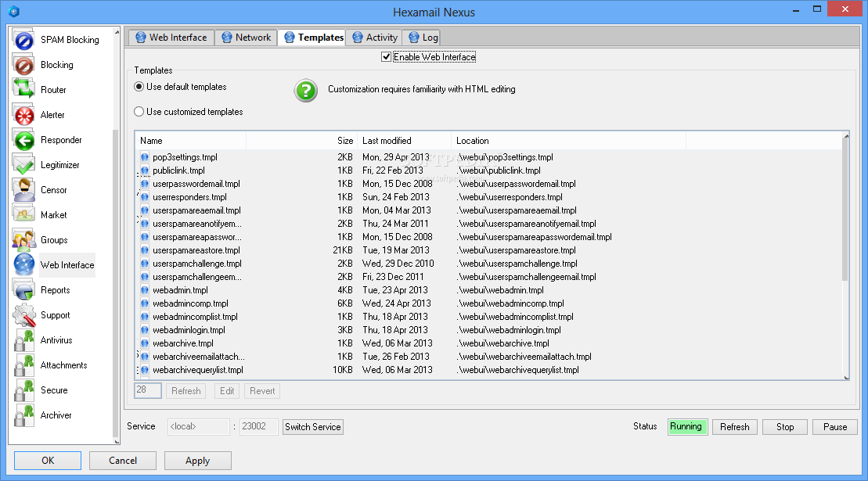868x481 pixels.
Task: Open the Groups people icon
Action: [x=23, y=240]
